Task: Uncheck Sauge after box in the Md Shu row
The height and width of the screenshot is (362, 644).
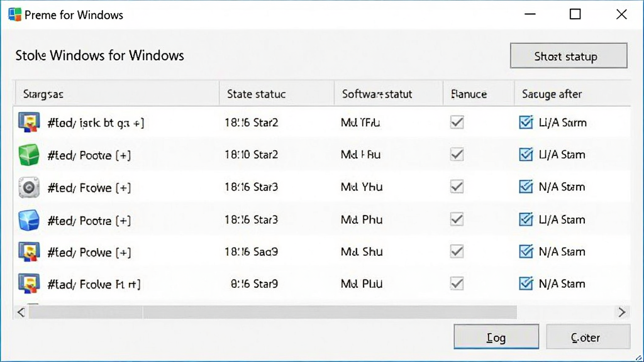Action: 526,251
